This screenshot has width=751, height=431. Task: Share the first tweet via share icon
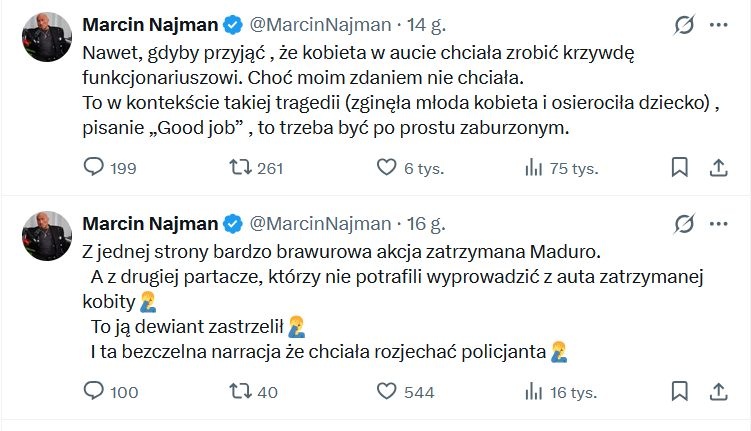718,167
